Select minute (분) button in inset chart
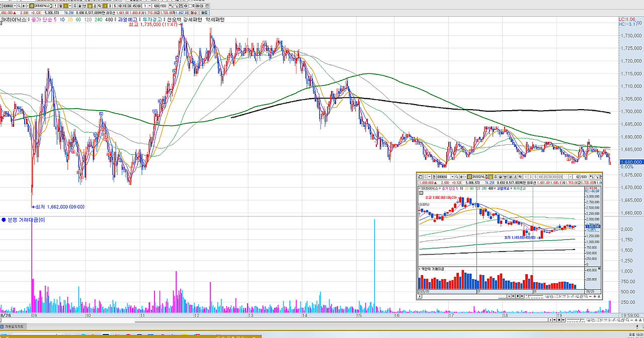This screenshot has width=644, height=338. click(x=510, y=177)
